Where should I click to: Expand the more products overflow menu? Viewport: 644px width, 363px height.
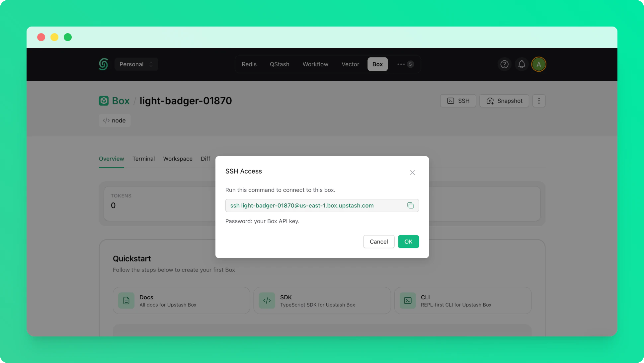click(x=405, y=64)
